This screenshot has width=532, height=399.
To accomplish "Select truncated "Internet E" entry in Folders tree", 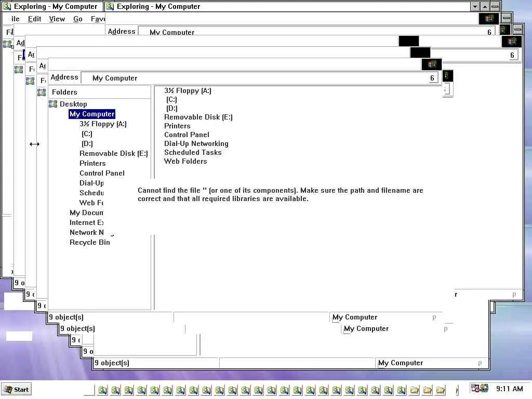I will [x=86, y=222].
